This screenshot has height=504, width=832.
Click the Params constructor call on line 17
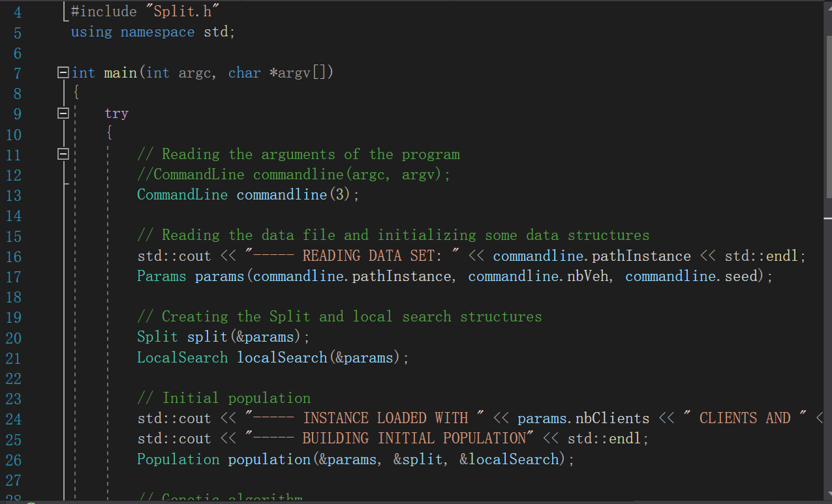click(161, 276)
